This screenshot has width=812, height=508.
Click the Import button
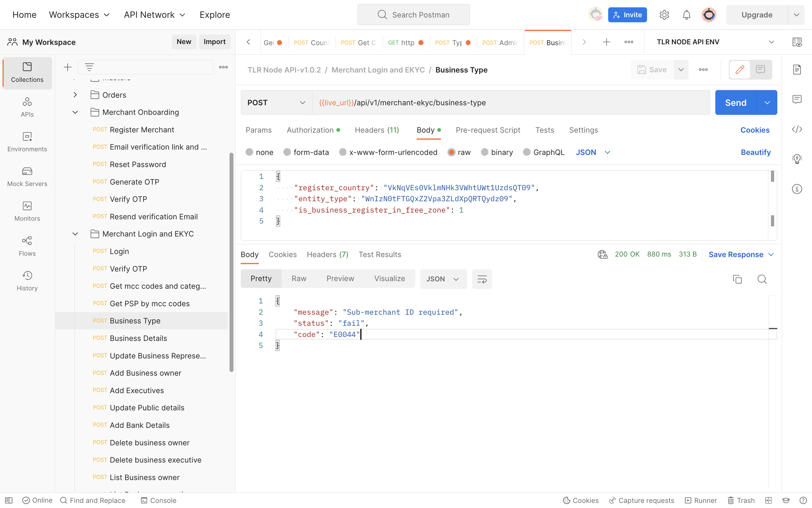coord(214,42)
